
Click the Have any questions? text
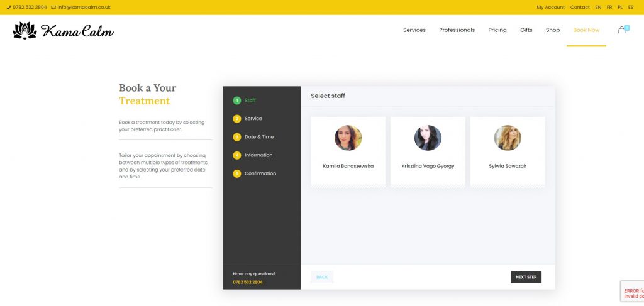pyautogui.click(x=254, y=273)
